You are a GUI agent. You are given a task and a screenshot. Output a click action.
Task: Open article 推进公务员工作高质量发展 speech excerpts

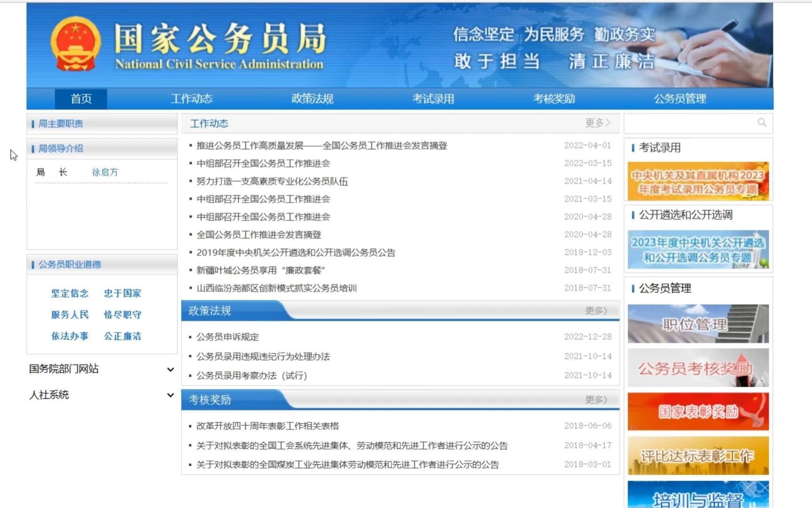[x=322, y=146]
